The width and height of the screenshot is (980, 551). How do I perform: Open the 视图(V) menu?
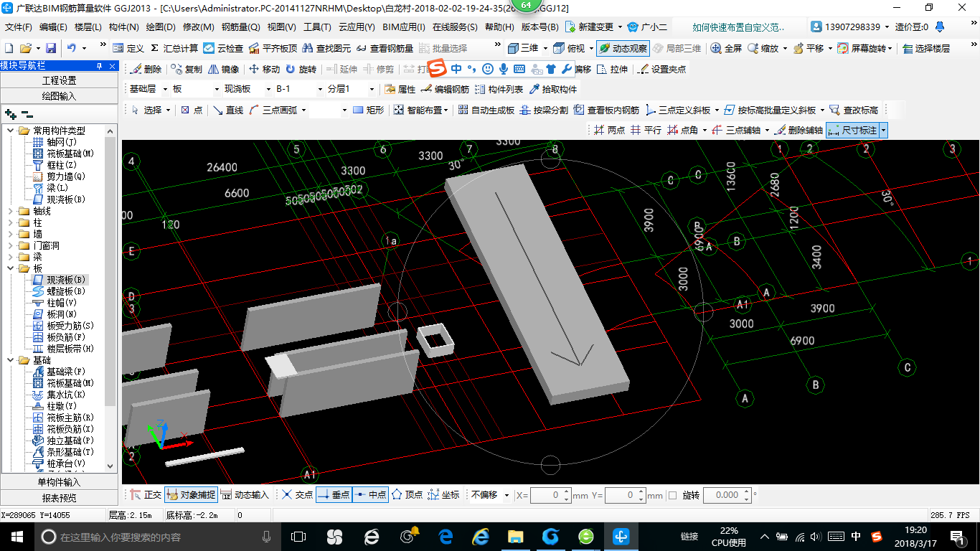pos(281,27)
